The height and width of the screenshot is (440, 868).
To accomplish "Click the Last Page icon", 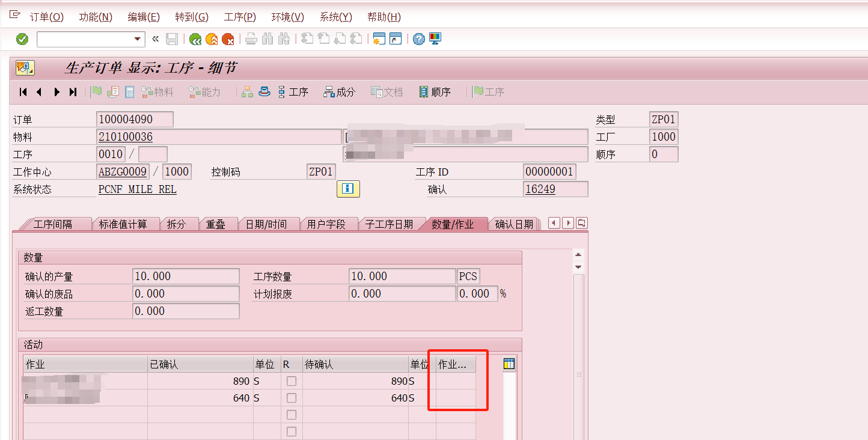I will pyautogui.click(x=356, y=39).
